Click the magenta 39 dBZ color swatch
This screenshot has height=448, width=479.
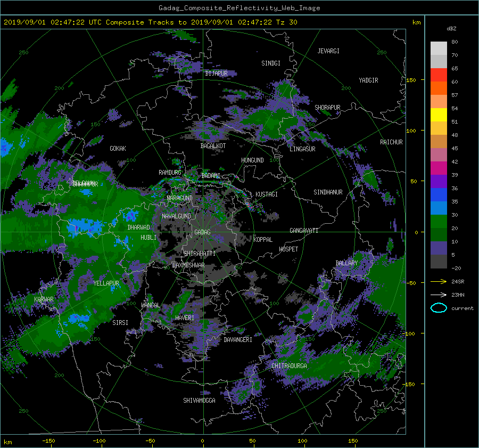tap(439, 168)
